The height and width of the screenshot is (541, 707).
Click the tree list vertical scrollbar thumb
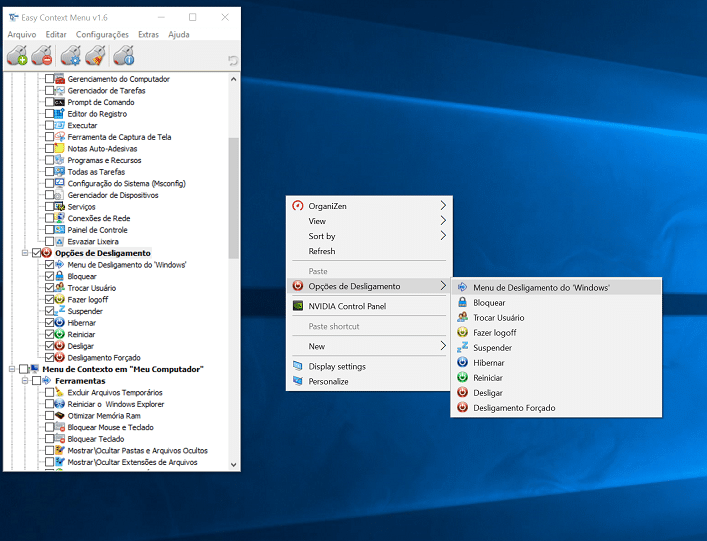pos(234,198)
